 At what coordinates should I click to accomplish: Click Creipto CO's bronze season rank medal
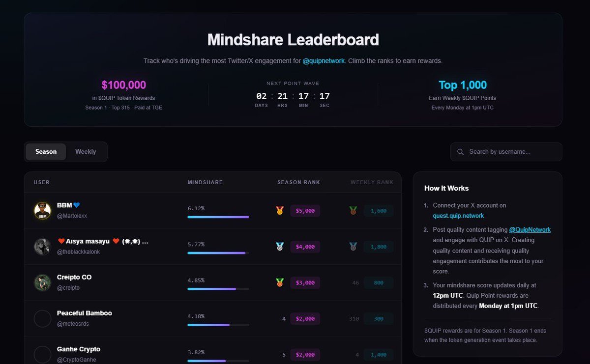coord(280,282)
